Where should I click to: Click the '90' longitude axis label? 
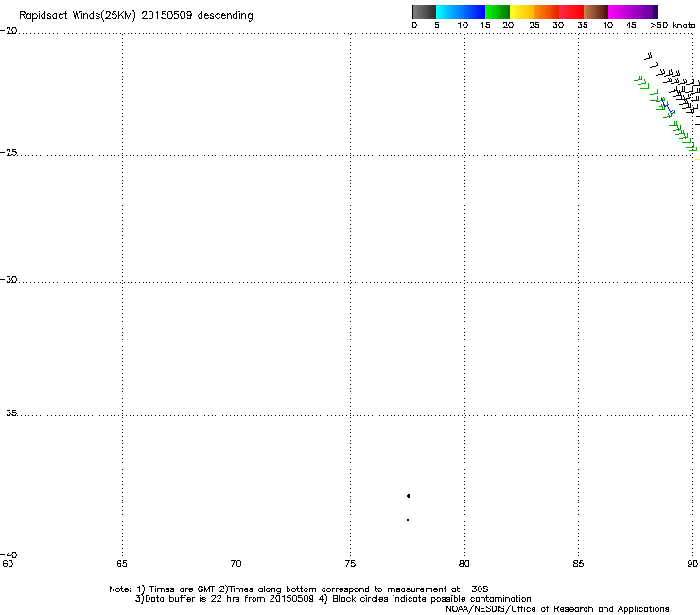(692, 564)
